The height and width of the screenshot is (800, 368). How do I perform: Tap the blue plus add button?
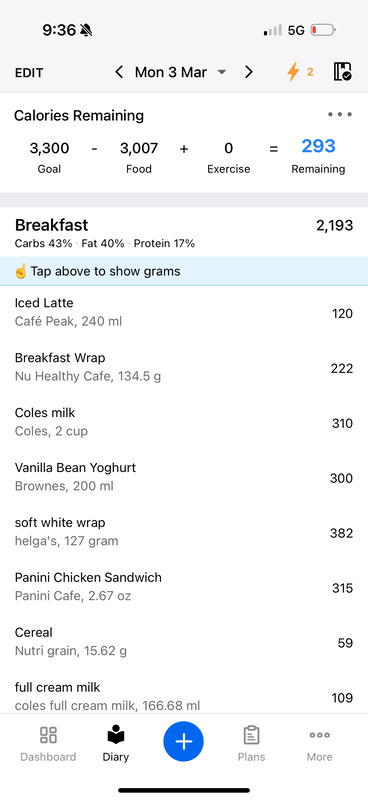click(184, 741)
